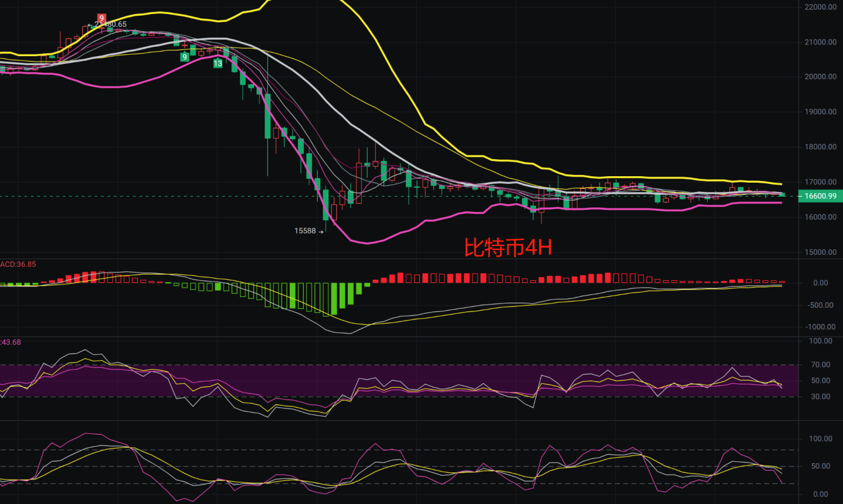Click the 22000.00 price axis label
Image resolution: width=843 pixels, height=504 pixels.
820,7
